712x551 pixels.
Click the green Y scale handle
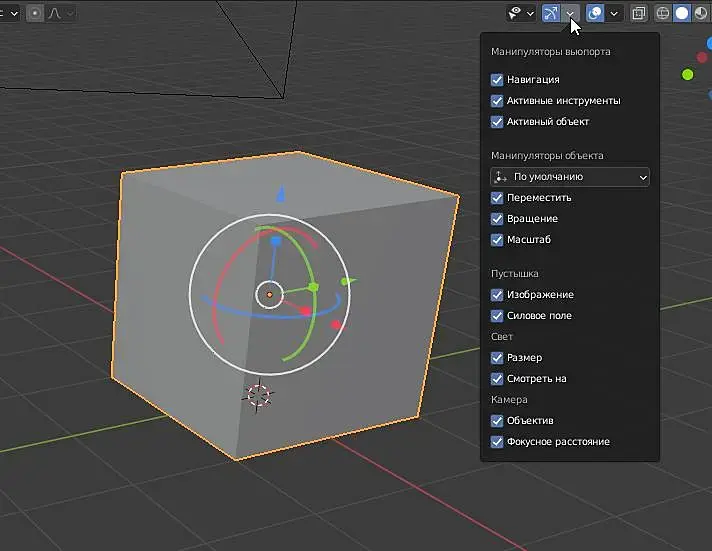[313, 287]
